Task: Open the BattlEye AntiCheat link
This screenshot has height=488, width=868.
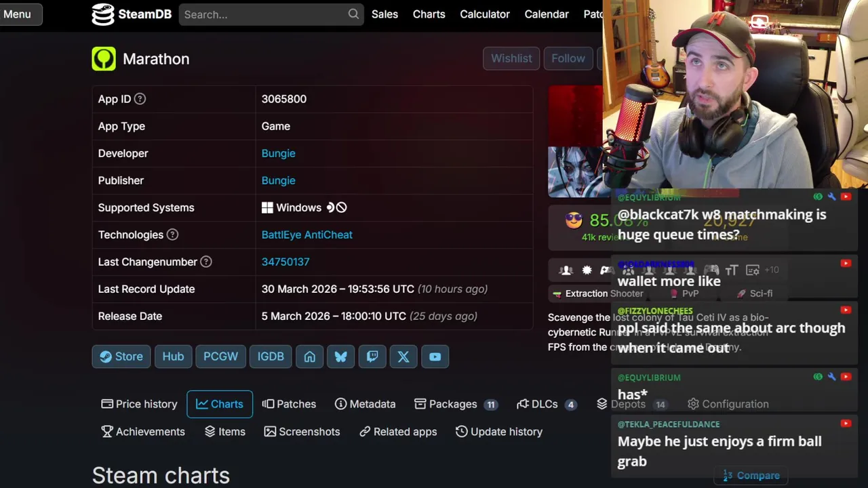Action: tap(307, 235)
